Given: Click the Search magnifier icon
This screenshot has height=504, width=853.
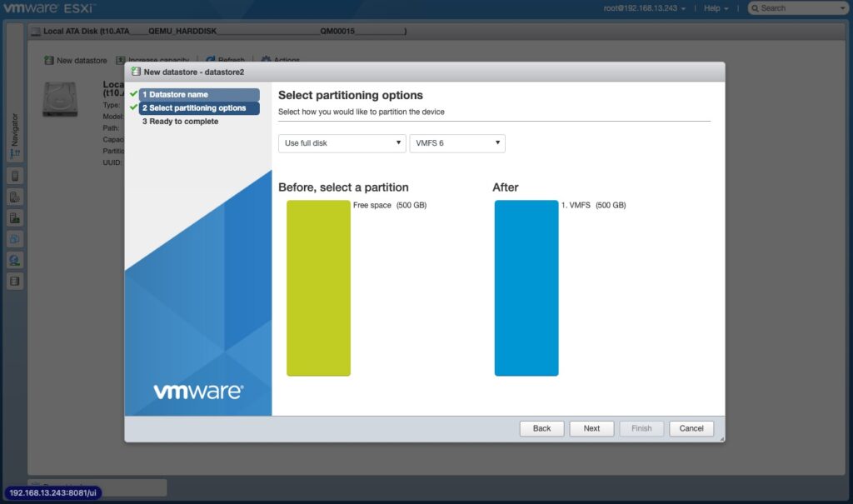Looking at the screenshot, I should (x=755, y=8).
